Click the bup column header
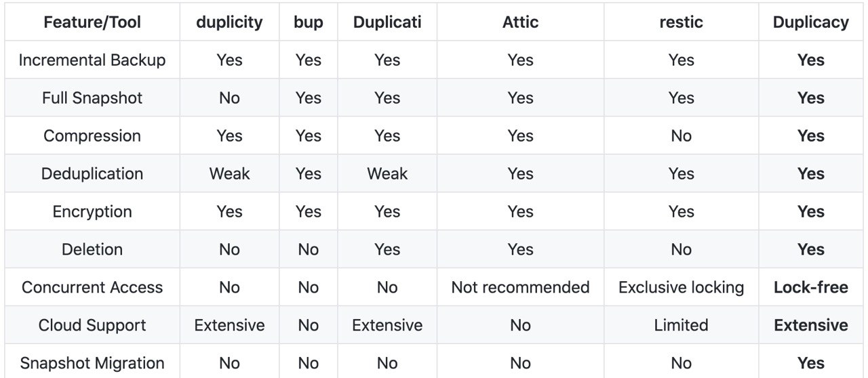The image size is (868, 378). pos(308,22)
